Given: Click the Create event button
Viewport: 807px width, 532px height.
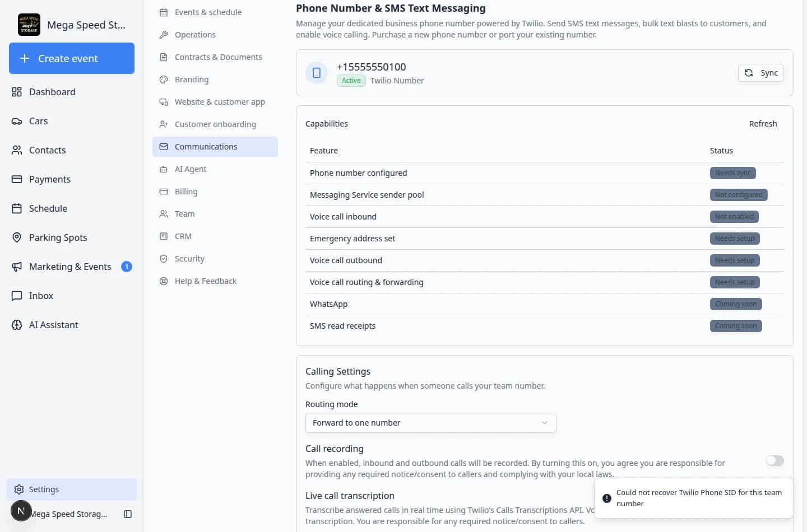Looking at the screenshot, I should pyautogui.click(x=72, y=58).
